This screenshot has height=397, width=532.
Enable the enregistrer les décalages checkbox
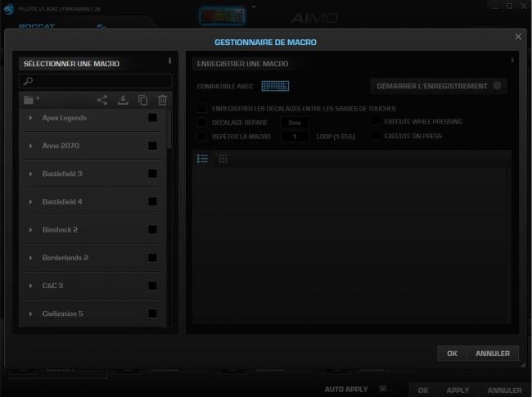tap(201, 108)
